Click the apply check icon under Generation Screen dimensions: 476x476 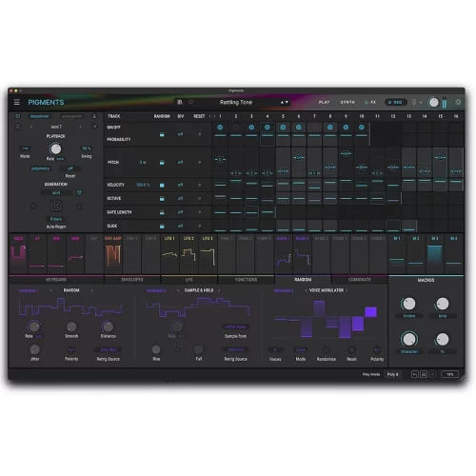79,207
